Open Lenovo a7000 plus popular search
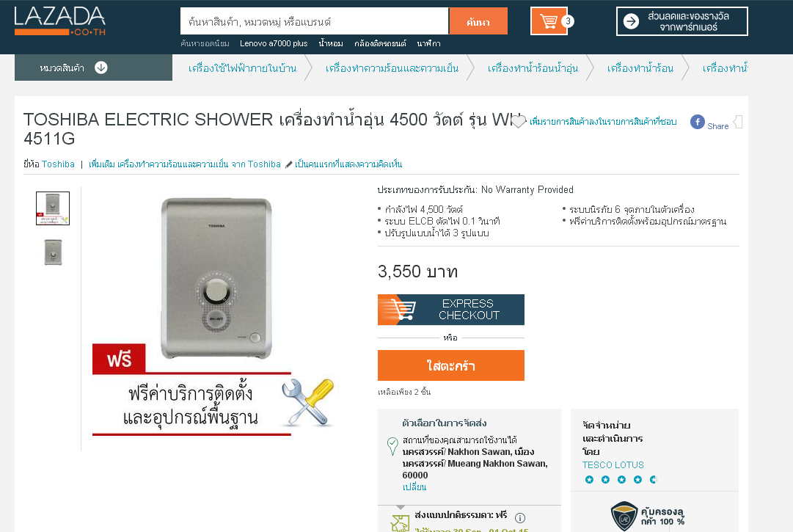 (x=274, y=43)
